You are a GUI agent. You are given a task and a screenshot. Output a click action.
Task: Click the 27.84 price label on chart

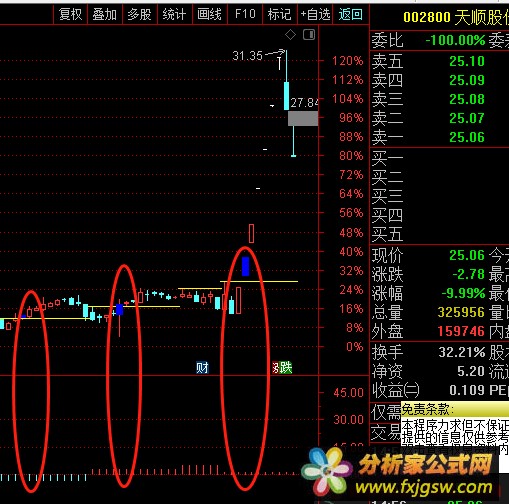[x=304, y=103]
